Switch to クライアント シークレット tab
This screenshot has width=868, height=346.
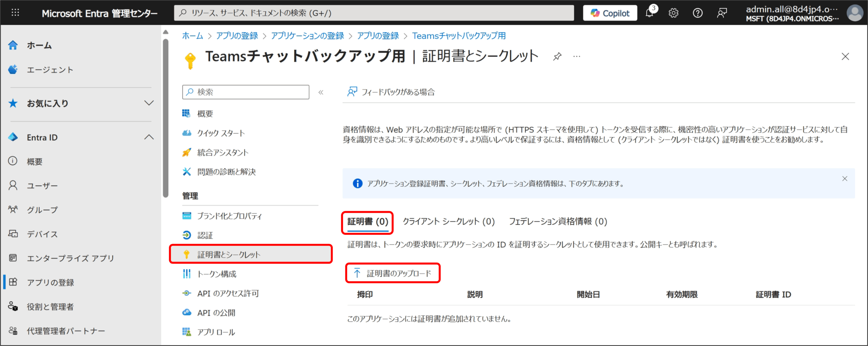(x=449, y=222)
